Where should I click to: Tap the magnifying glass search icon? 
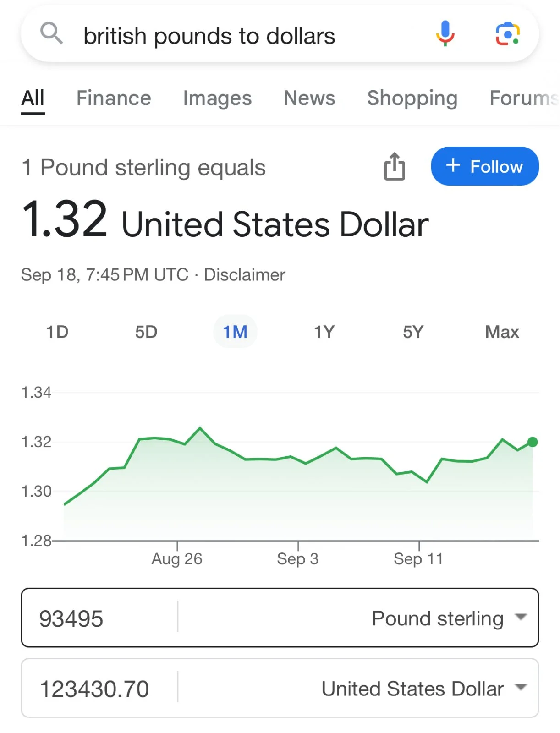pyautogui.click(x=51, y=34)
